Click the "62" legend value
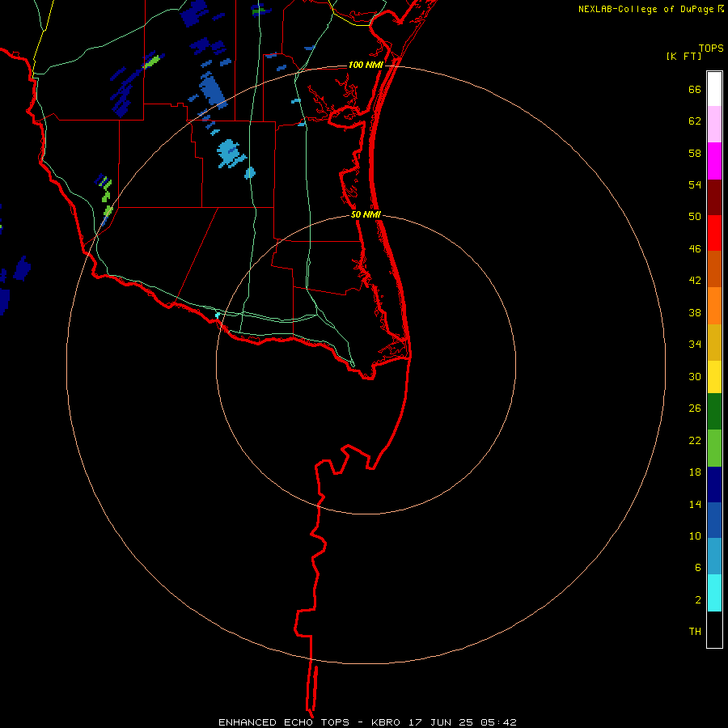728x728 pixels. pos(695,121)
